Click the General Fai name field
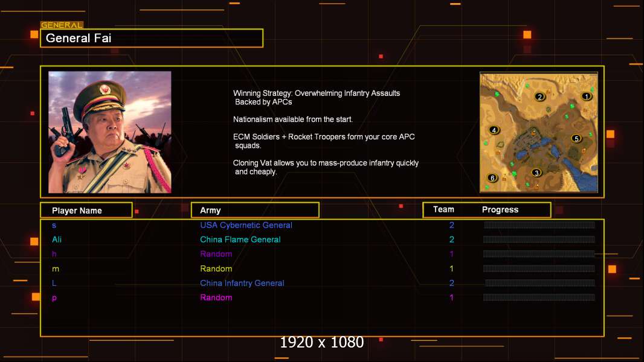This screenshot has width=644, height=362. [x=152, y=38]
